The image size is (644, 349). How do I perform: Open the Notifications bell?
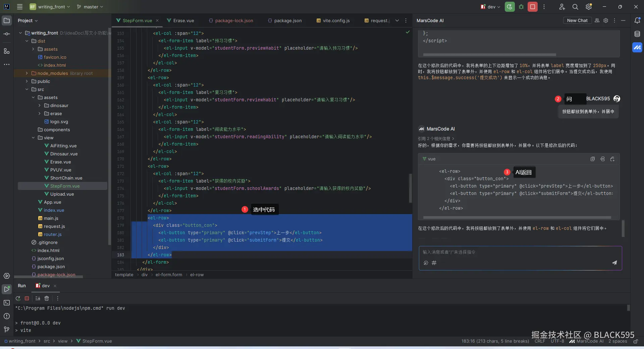(637, 20)
